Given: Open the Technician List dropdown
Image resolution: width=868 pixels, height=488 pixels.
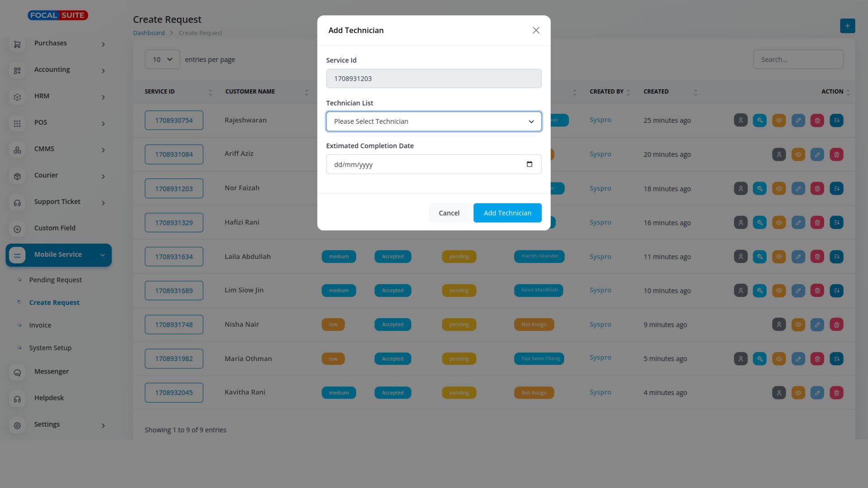Looking at the screenshot, I should click(434, 122).
